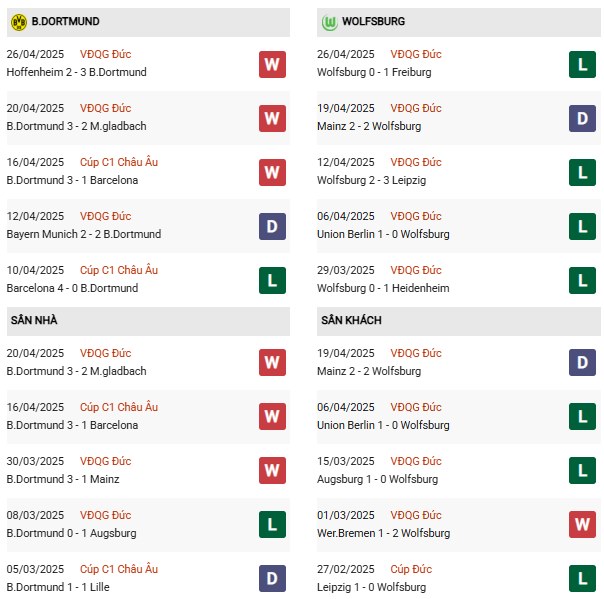The image size is (604, 599).
Task: Click W badge for Hoffenheim 2 - 3 B.Dortmund
Action: (x=272, y=64)
